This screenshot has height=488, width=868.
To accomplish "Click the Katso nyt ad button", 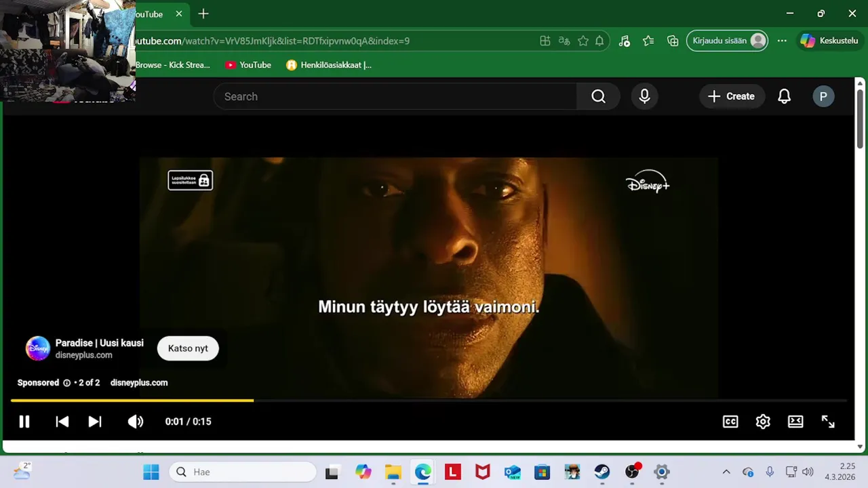I will click(188, 348).
